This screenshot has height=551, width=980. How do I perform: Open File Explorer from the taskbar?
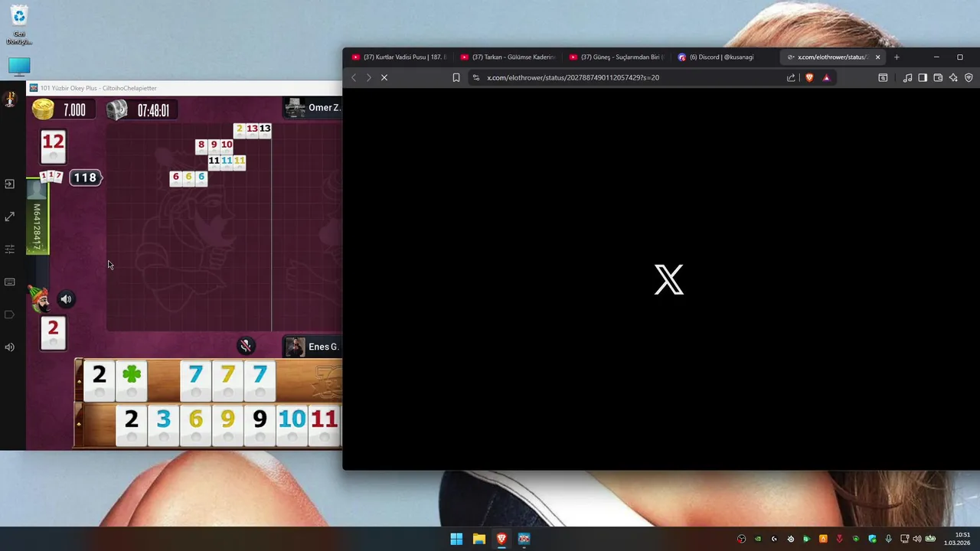click(x=479, y=539)
